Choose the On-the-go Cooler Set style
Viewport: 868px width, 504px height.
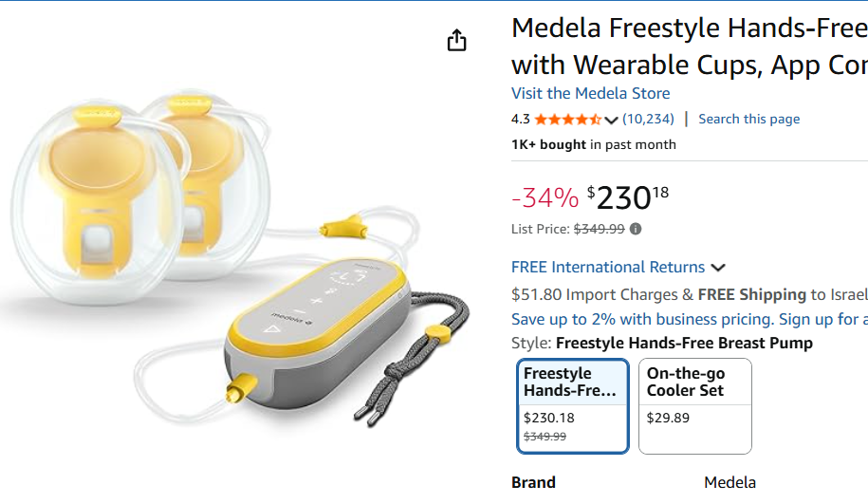click(x=694, y=405)
